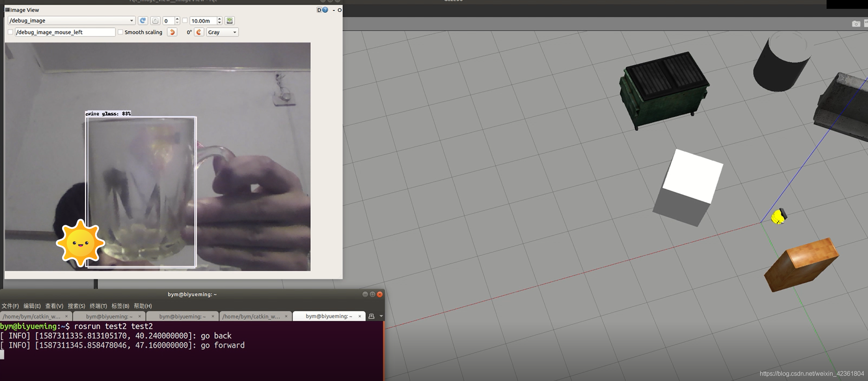The width and height of the screenshot is (868, 381).
Task: Select the white box model in Gazebo
Action: (688, 188)
